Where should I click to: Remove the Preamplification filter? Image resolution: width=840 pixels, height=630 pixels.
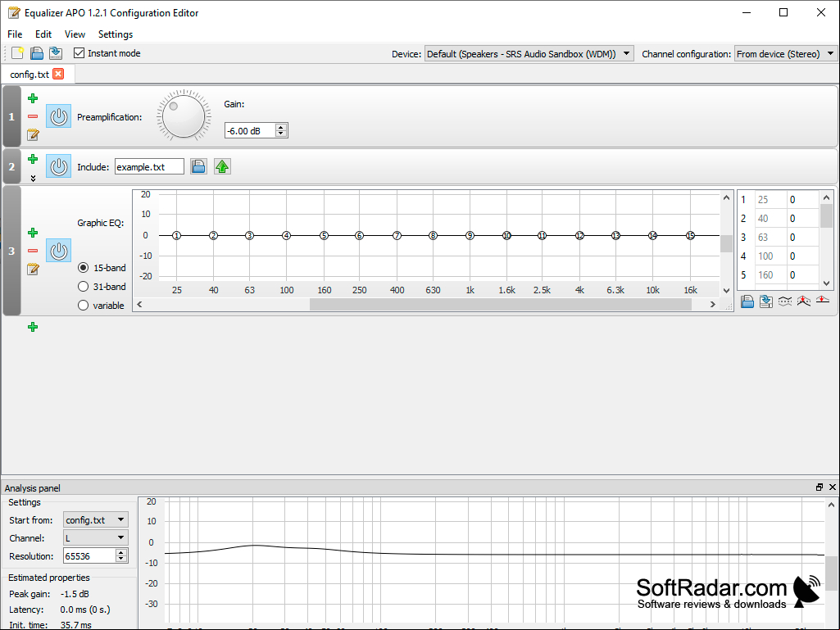click(33, 116)
